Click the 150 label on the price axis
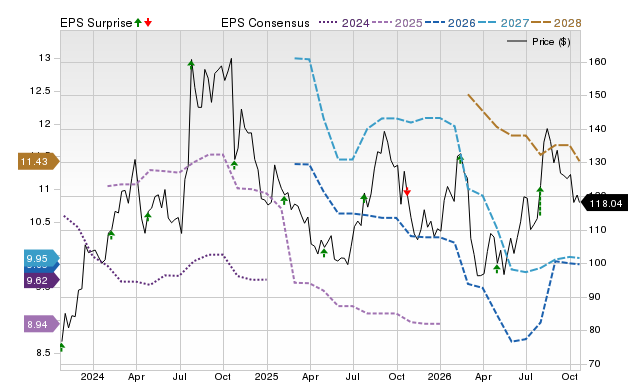Screen dimensions: 640x382 coord(597,95)
